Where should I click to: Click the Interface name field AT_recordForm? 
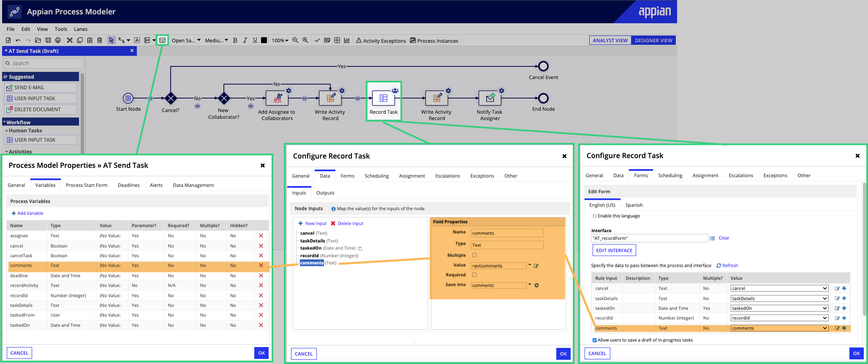(x=650, y=238)
